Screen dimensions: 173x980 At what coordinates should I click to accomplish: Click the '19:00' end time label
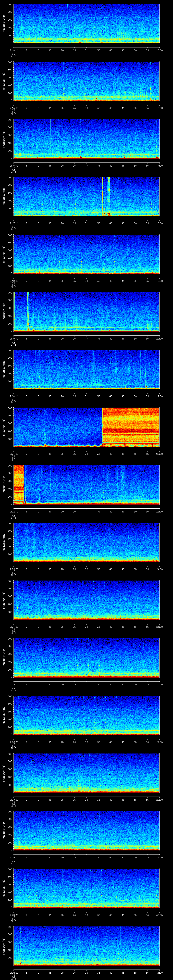coord(160,281)
